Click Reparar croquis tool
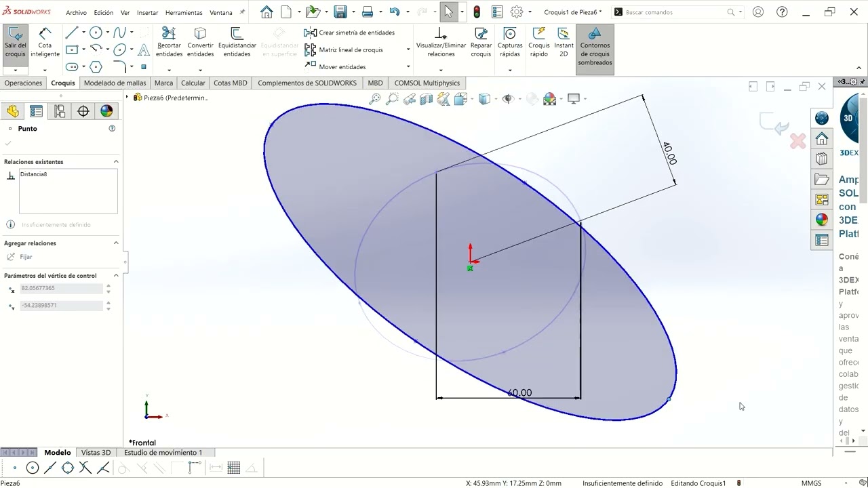This screenshot has width=868, height=488. point(481,43)
